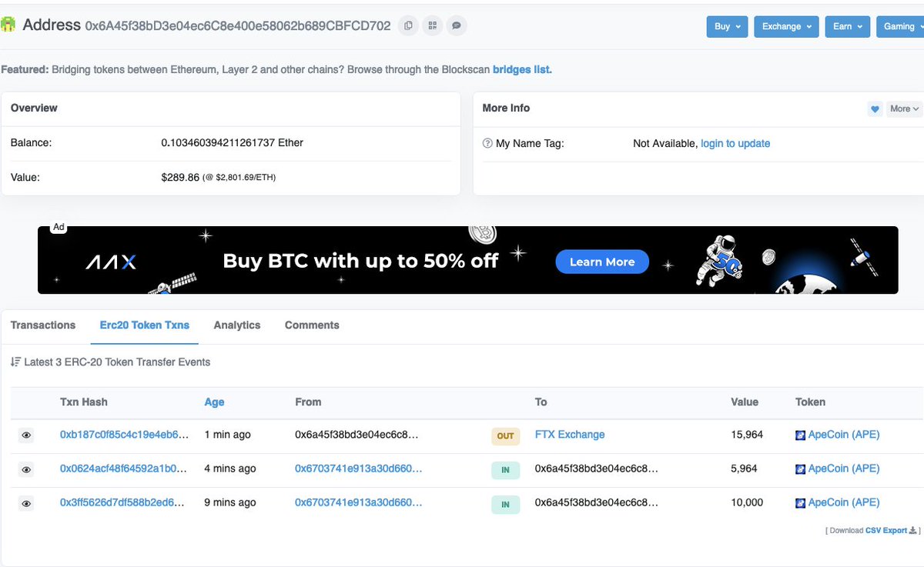
Task: Open the Exchange dropdown
Action: pos(786,26)
